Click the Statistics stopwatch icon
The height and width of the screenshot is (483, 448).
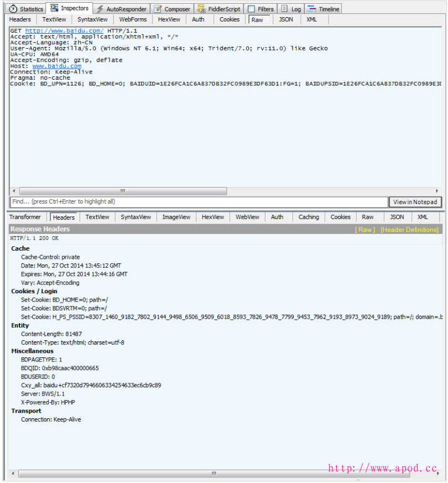click(13, 9)
